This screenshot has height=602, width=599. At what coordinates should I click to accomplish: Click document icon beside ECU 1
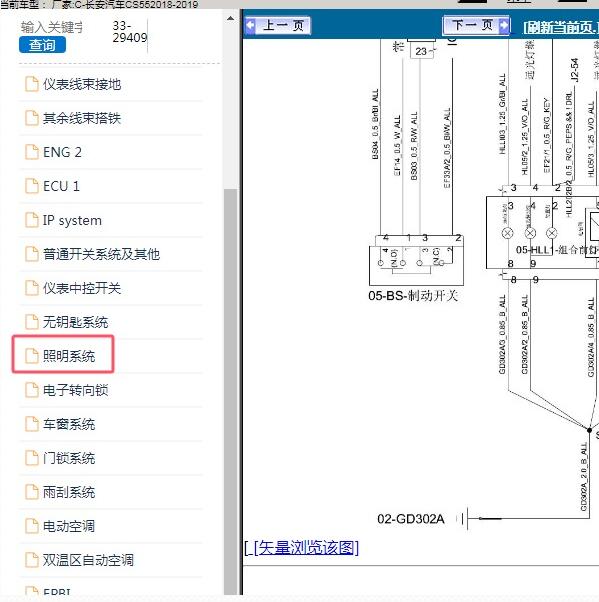[x=32, y=186]
